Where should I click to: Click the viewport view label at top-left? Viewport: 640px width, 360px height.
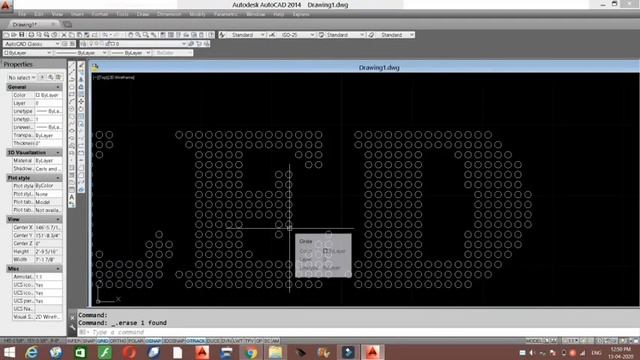click(114, 77)
